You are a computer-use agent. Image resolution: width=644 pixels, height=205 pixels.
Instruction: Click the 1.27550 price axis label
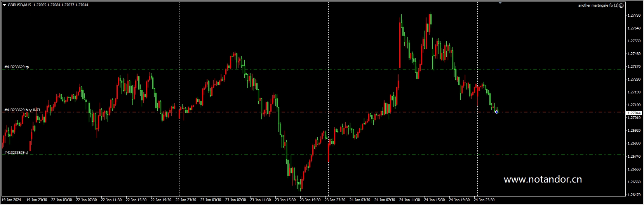point(634,41)
